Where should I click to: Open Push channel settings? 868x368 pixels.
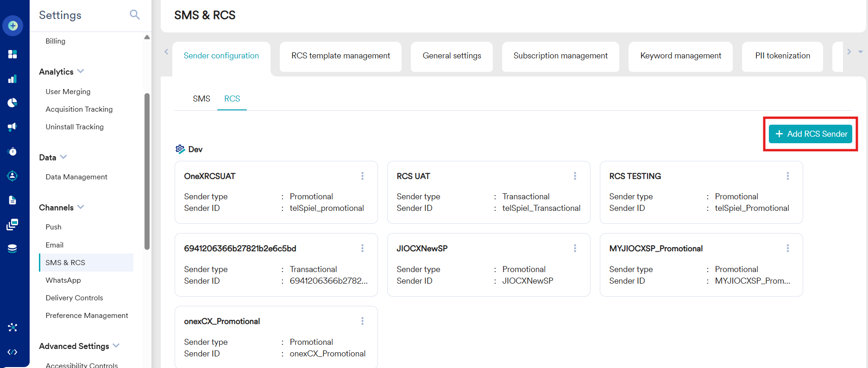[54, 227]
